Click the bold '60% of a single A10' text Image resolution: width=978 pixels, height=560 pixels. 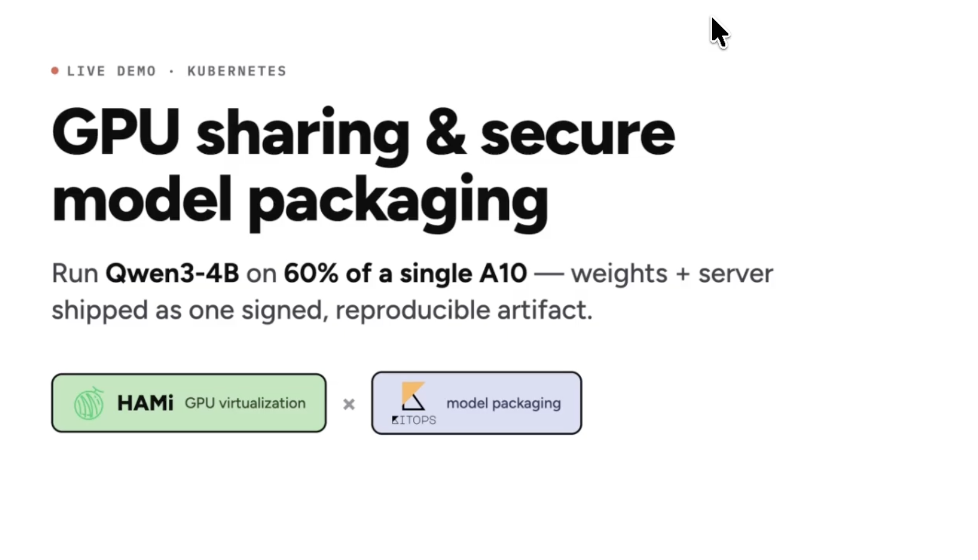tap(405, 273)
